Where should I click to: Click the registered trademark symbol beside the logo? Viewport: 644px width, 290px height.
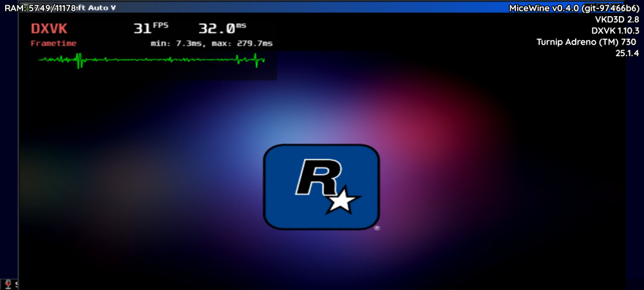coord(377,227)
